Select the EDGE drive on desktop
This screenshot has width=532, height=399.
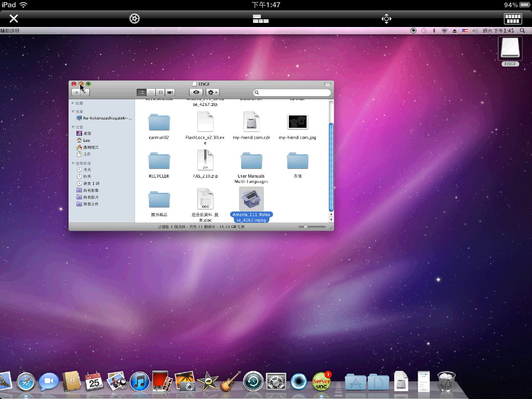(510, 51)
